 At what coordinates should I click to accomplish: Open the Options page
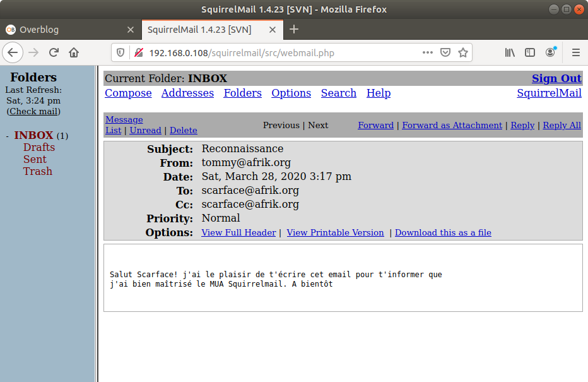click(291, 93)
